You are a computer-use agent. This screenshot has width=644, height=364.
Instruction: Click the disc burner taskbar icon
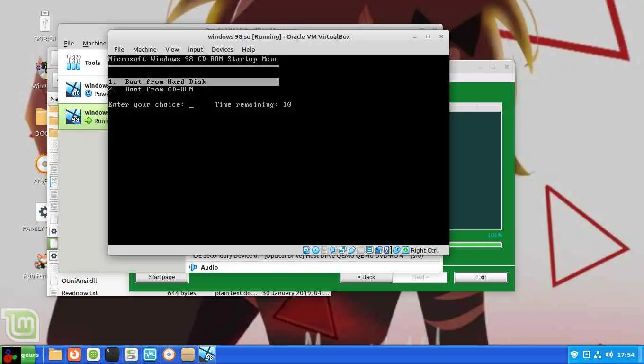point(169,355)
